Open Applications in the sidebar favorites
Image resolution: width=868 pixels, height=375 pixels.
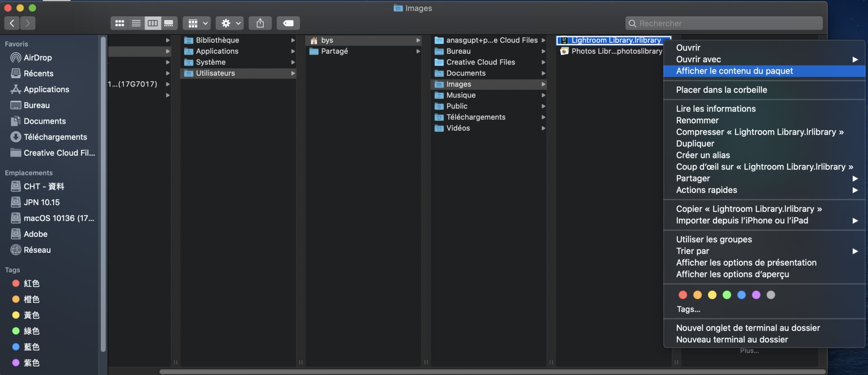pos(40,89)
